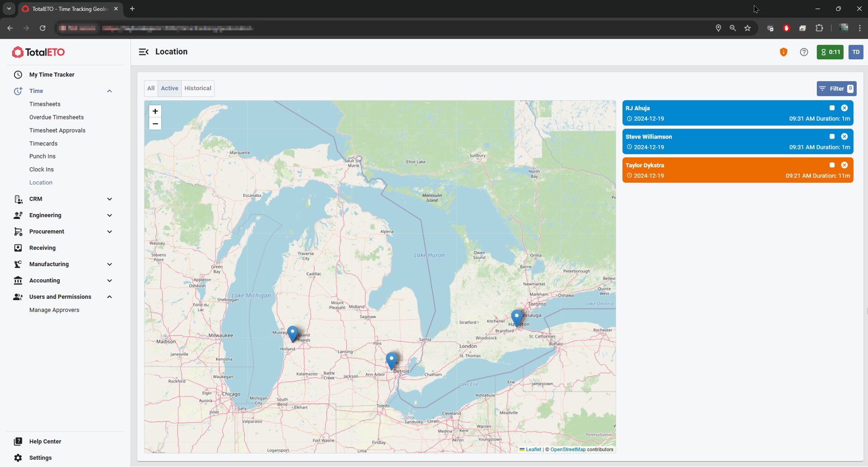Switch to the Historical tab
This screenshot has width=868, height=467.
[198, 89]
